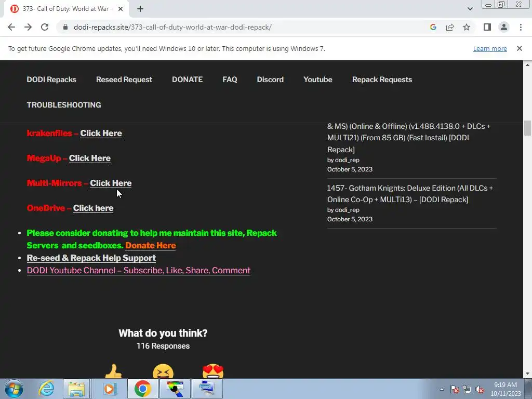This screenshot has width=532, height=399.
Task: Open Chrome side panel
Action: [x=487, y=27]
